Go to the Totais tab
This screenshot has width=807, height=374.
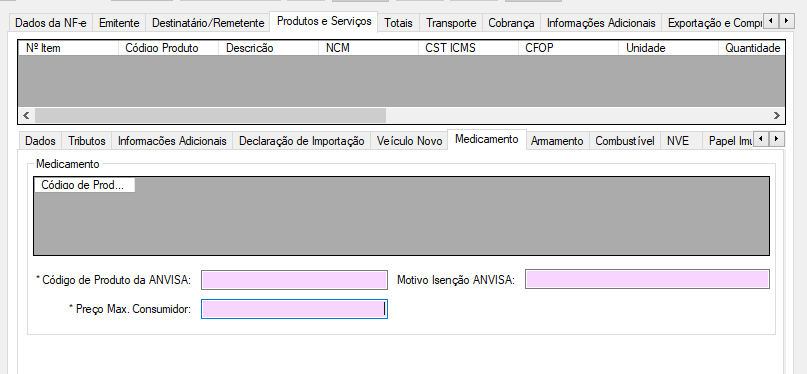[x=398, y=23]
